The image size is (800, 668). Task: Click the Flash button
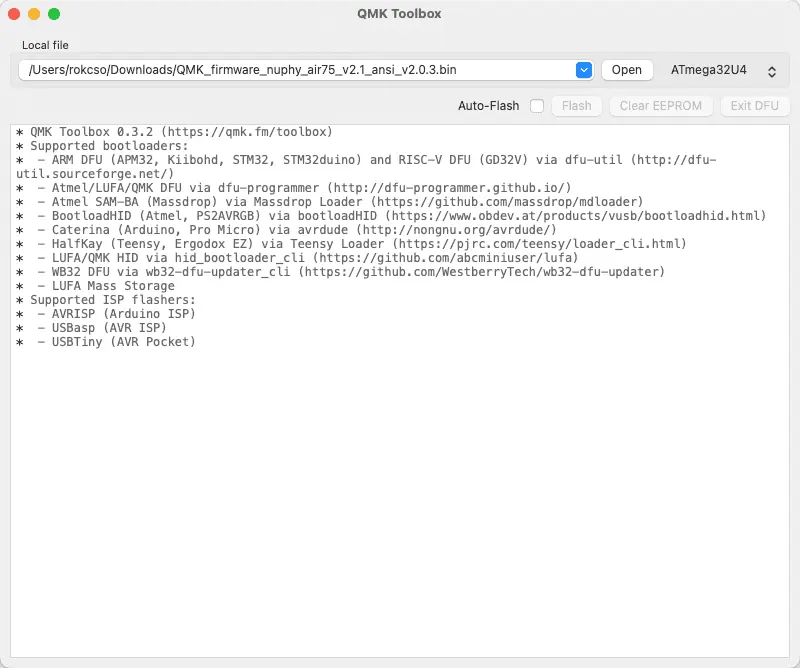(x=577, y=106)
